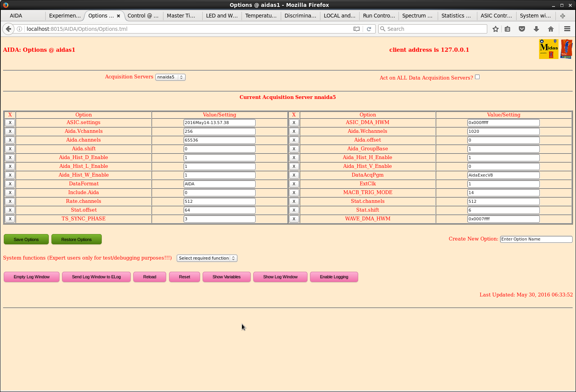
Task: Click the reload page icon in address bar
Action: coord(369,29)
